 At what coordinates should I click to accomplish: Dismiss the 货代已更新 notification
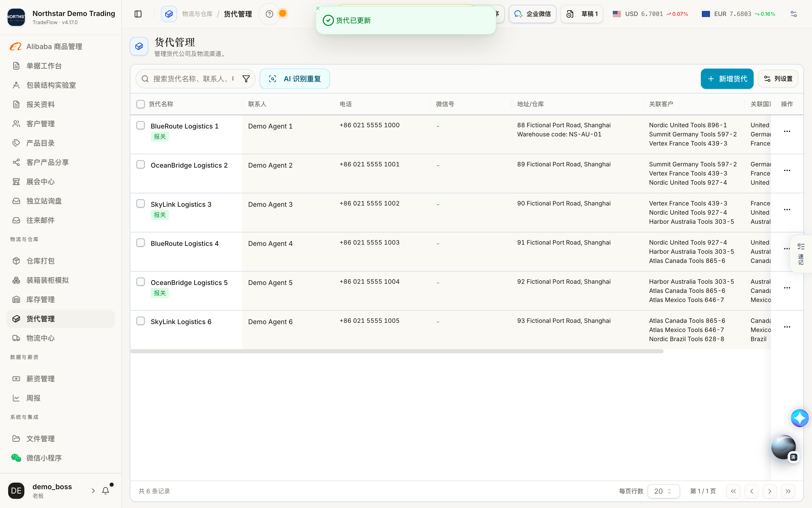tap(317, 8)
